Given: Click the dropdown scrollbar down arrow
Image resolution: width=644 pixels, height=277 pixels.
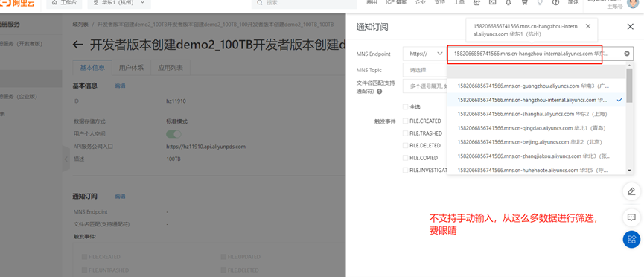Looking at the screenshot, I should point(629,171).
